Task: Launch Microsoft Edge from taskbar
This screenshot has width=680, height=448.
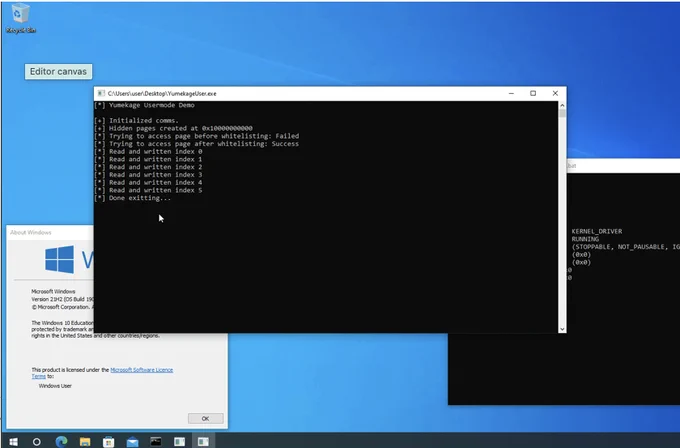Action: [61, 441]
